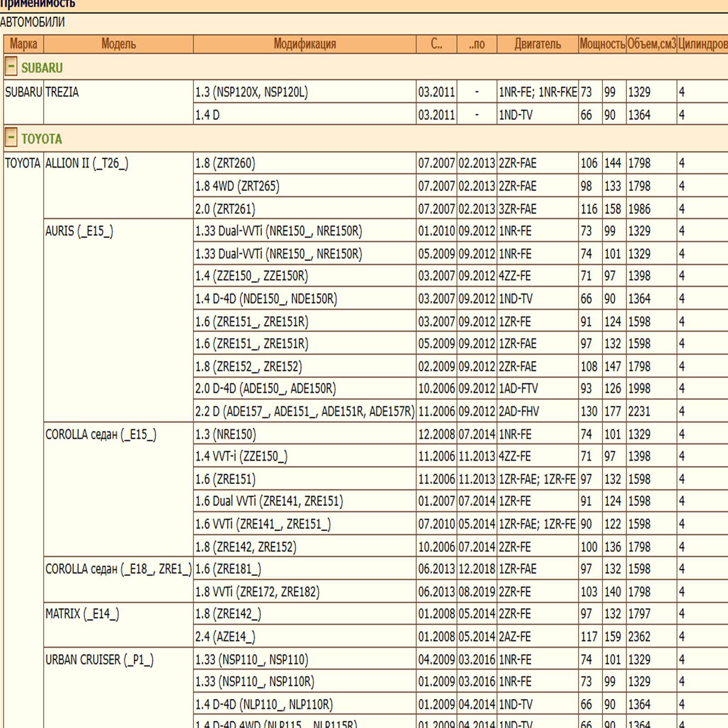Select the SUBARU group title

[x=42, y=68]
